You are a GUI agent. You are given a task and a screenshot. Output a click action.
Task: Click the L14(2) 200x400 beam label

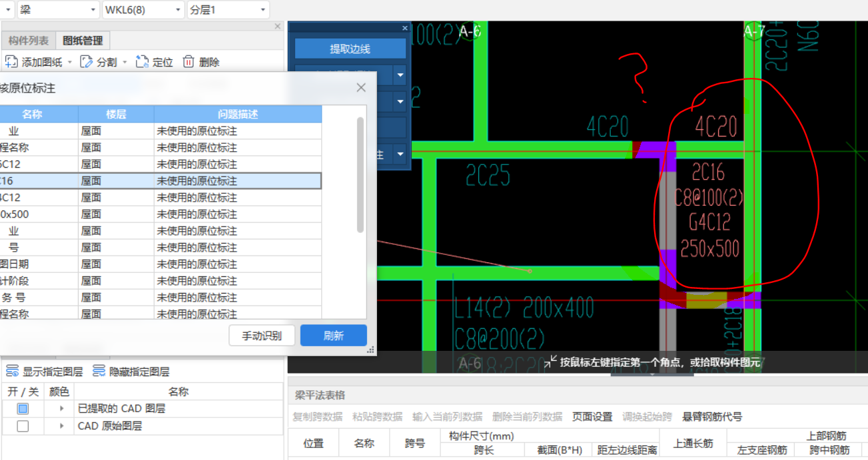(x=524, y=308)
